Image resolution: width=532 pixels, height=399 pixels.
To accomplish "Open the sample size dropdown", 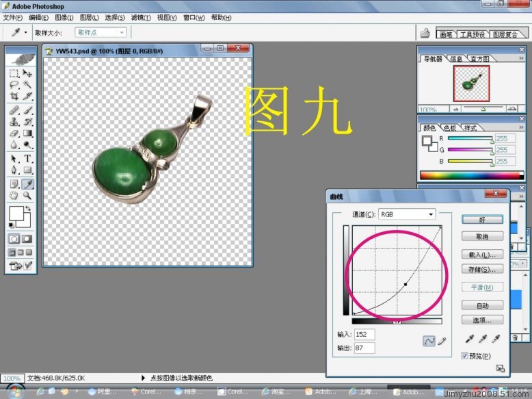I will click(101, 33).
